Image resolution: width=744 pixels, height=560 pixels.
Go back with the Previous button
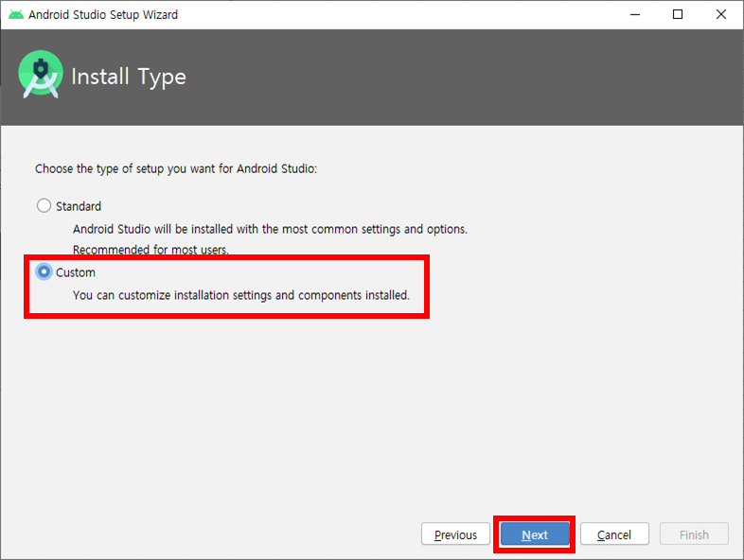455,534
